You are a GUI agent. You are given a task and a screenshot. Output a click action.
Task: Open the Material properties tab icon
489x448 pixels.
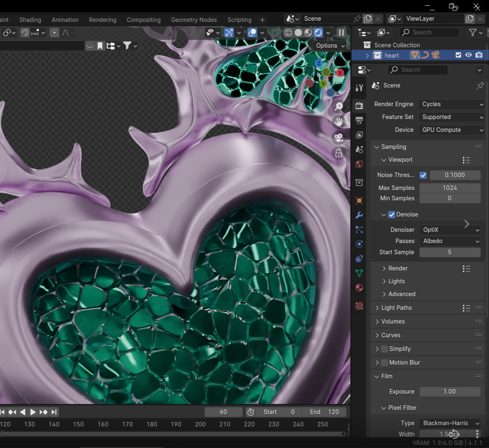359,288
